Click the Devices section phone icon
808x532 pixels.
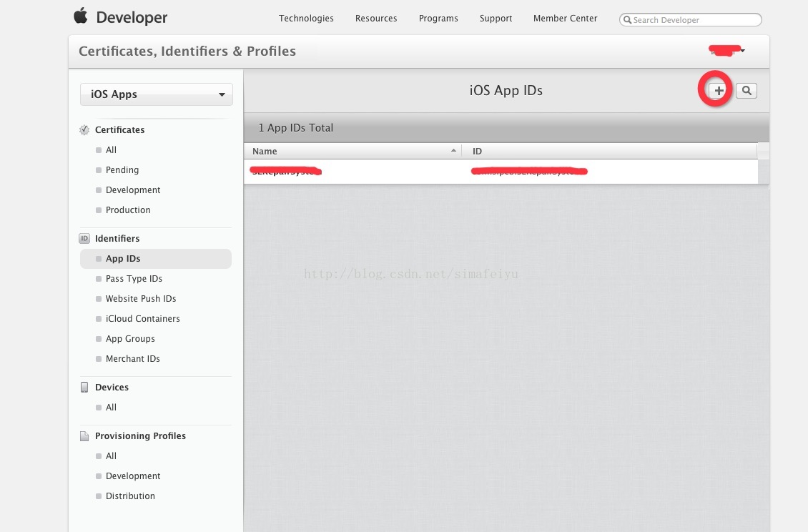click(84, 387)
